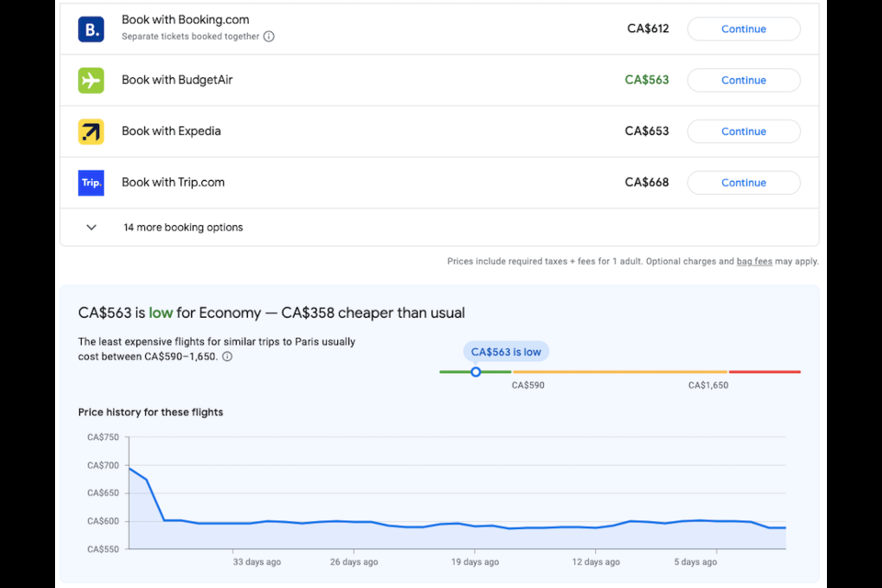Click the CA$612 Booking.com price

click(x=648, y=28)
